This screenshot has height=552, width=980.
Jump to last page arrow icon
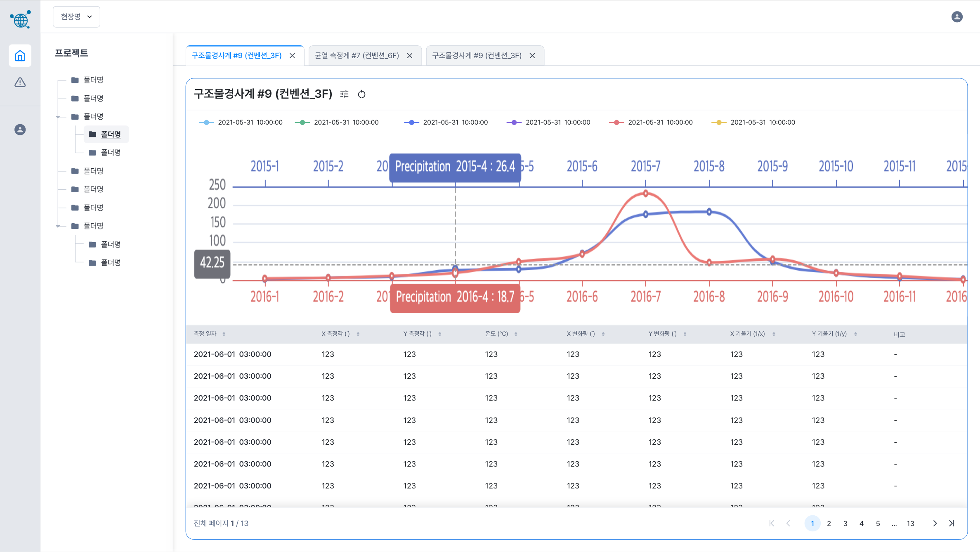(x=952, y=523)
